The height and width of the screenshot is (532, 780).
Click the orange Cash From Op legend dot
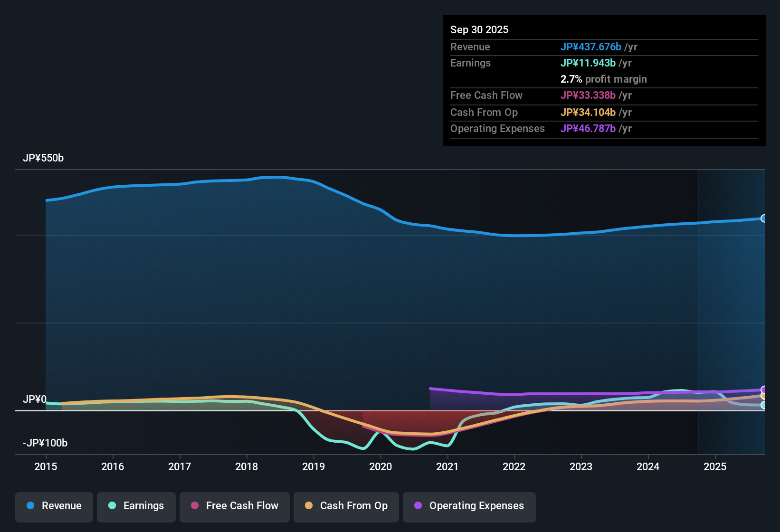pos(308,506)
